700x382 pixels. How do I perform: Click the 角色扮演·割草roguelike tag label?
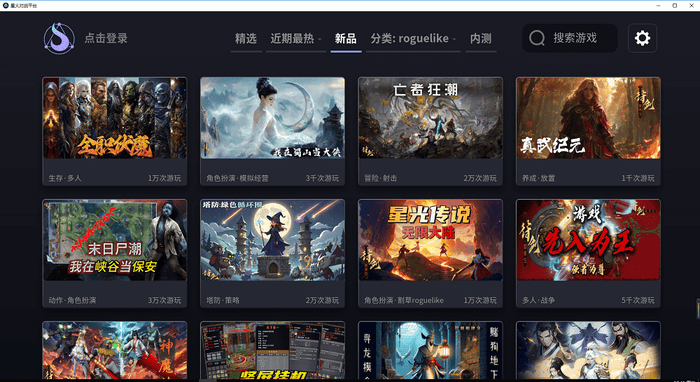coord(404,300)
